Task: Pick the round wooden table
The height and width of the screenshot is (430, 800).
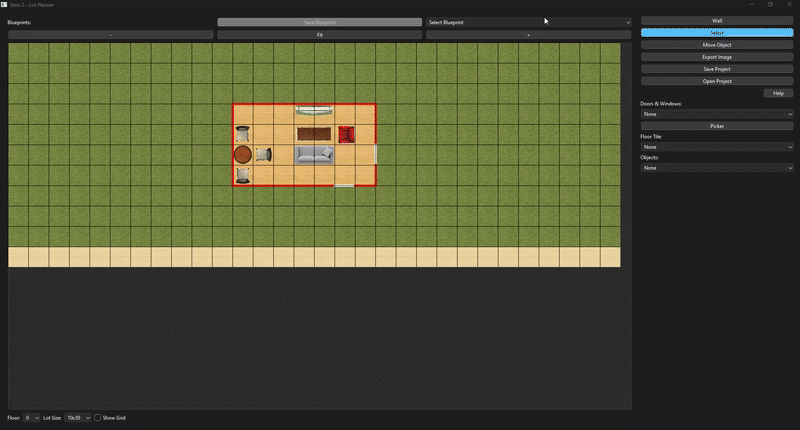Action: click(x=243, y=155)
